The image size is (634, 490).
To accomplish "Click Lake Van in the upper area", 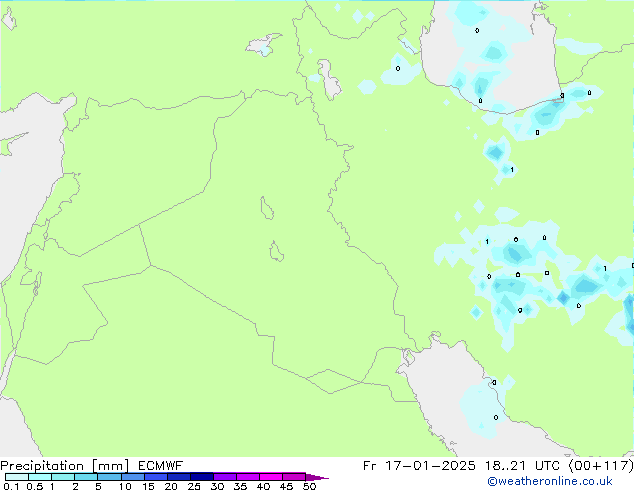I will [264, 44].
